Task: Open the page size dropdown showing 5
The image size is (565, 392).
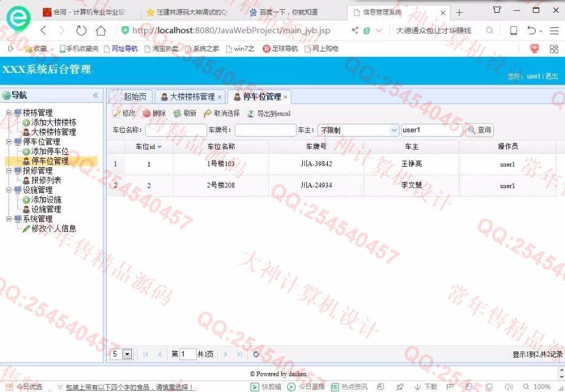Action: tap(127, 354)
